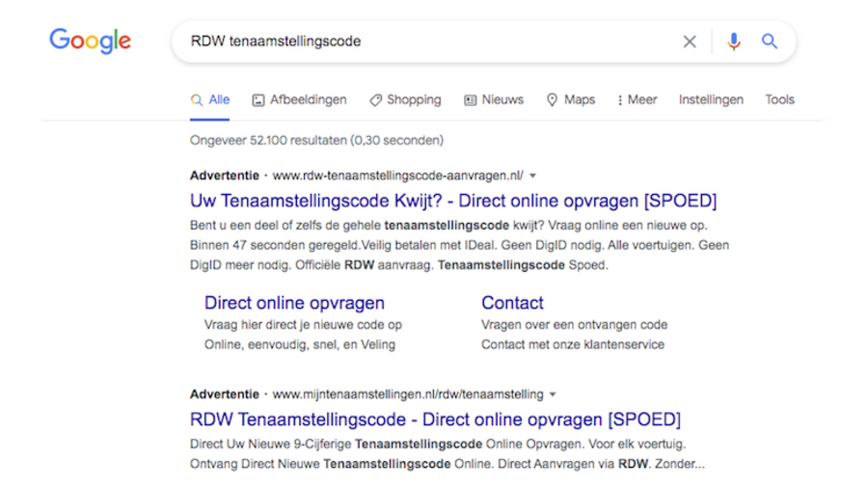Click 'Online, eenvoudig, snel, en Veling' text

coord(300,344)
